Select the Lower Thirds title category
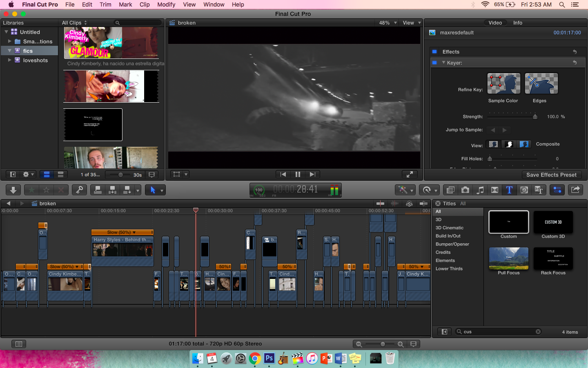 point(449,269)
